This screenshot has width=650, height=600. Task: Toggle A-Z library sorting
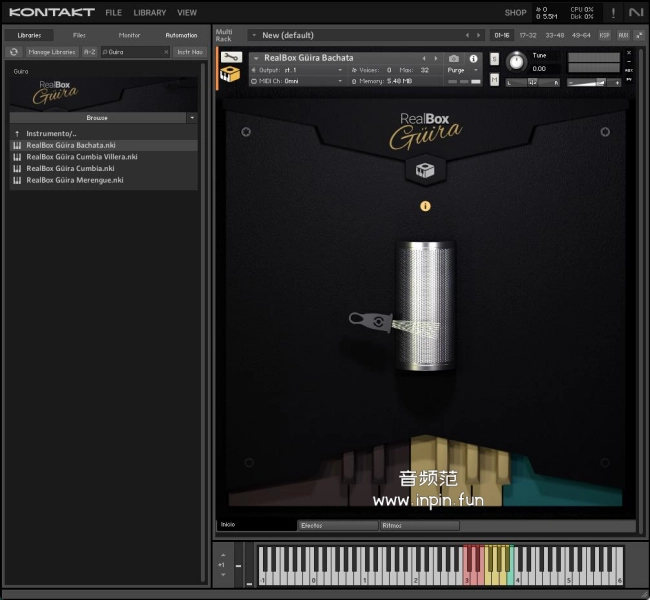point(90,52)
